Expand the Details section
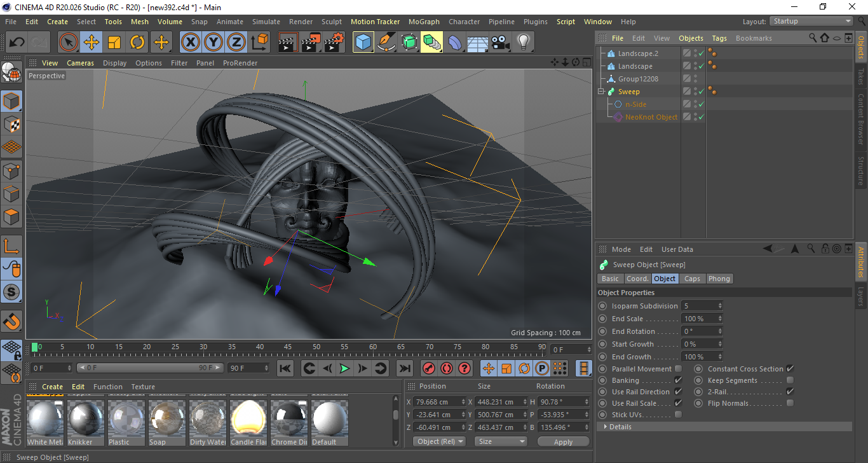 606,427
